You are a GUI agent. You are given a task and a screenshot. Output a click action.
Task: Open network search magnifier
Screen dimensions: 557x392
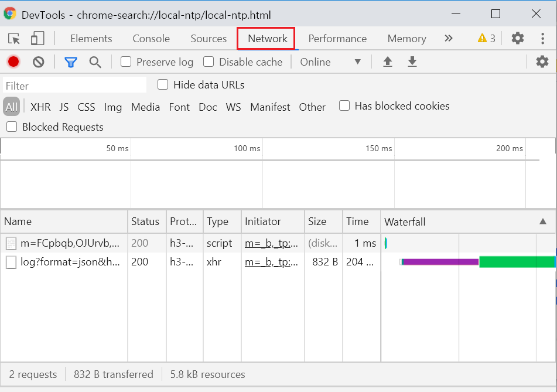click(95, 62)
